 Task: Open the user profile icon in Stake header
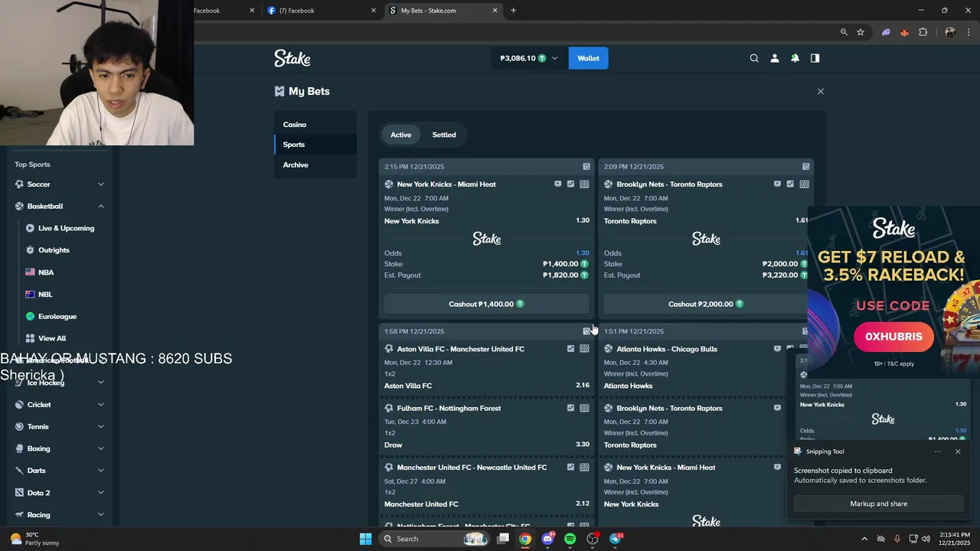[x=774, y=58]
